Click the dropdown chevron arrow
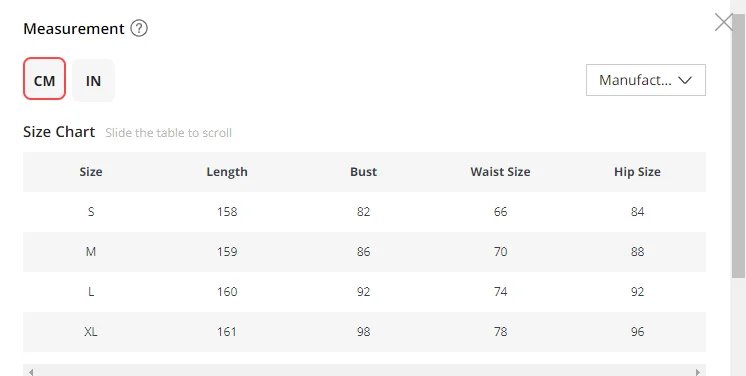This screenshot has height=376, width=746. (685, 80)
